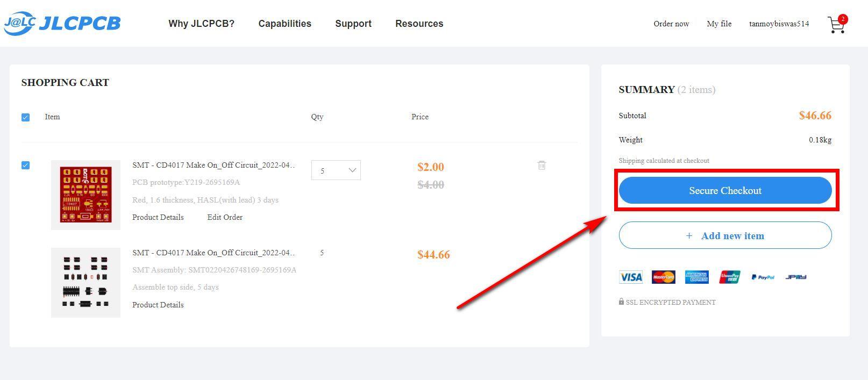This screenshot has width=868, height=380.
Task: Open the Support menu
Action: 353,24
